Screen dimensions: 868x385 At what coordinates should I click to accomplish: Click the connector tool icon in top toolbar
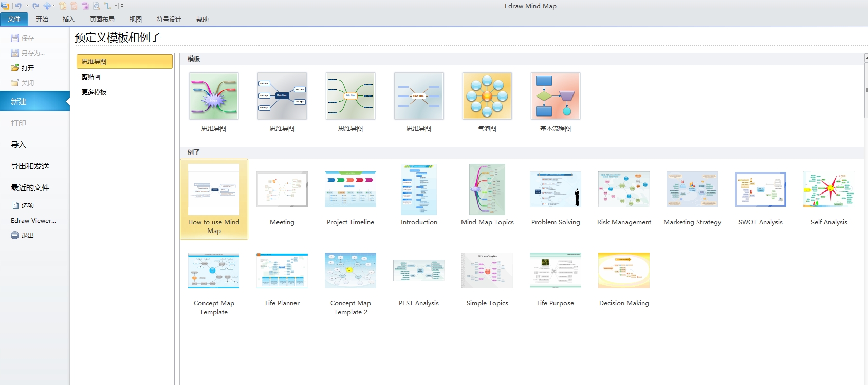107,6
